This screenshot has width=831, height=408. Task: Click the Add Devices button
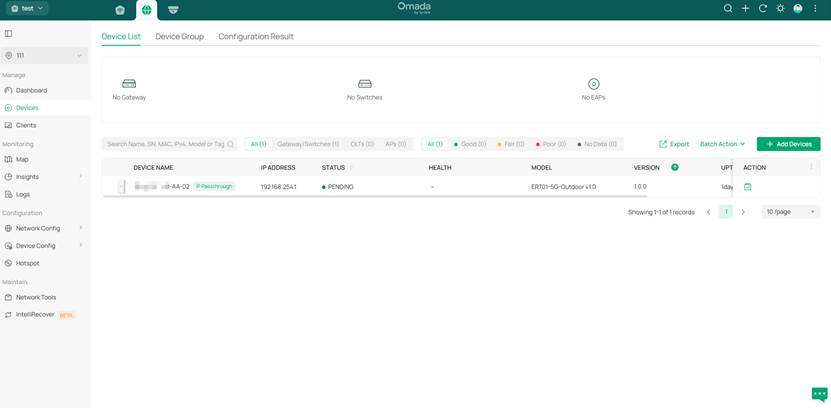point(788,144)
